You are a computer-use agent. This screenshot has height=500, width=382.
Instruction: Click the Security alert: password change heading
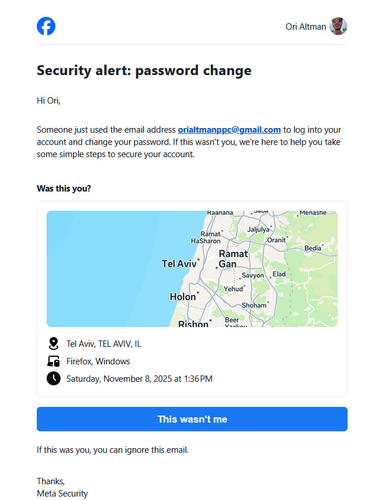144,71
